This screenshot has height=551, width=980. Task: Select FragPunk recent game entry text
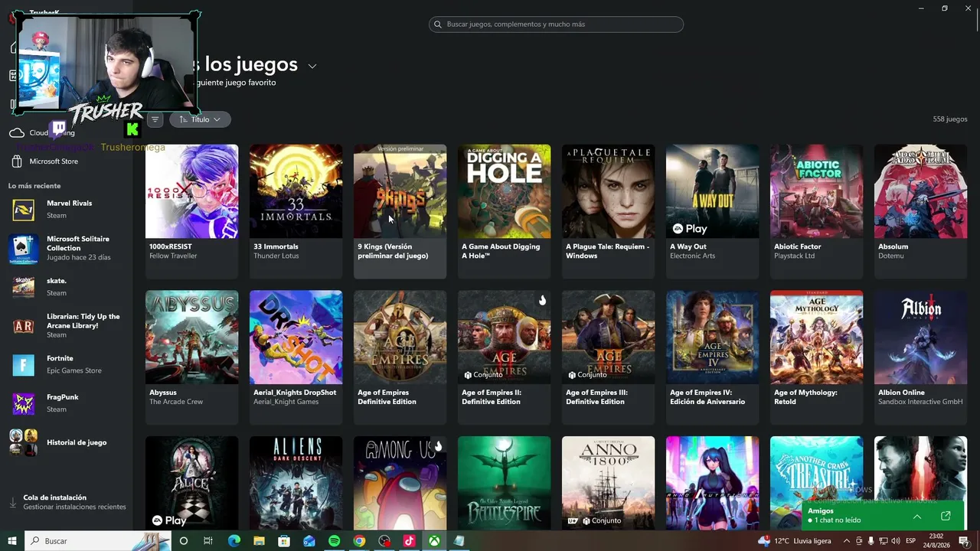click(63, 403)
